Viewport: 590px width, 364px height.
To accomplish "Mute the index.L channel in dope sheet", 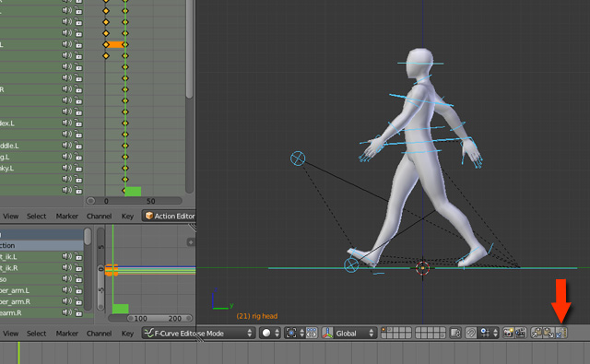I will [x=67, y=123].
